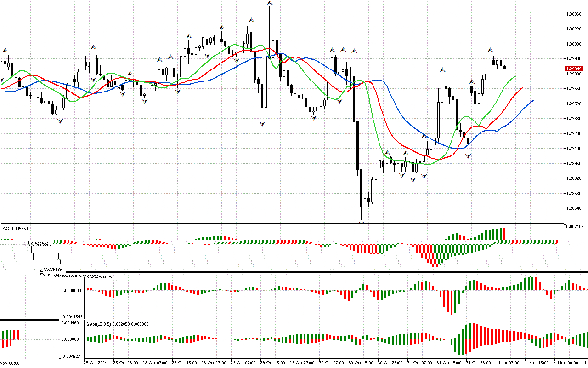Click the 30 Oct 23:00 time label
Image resolution: width=588 pixels, height=368 pixels.
click(390, 363)
